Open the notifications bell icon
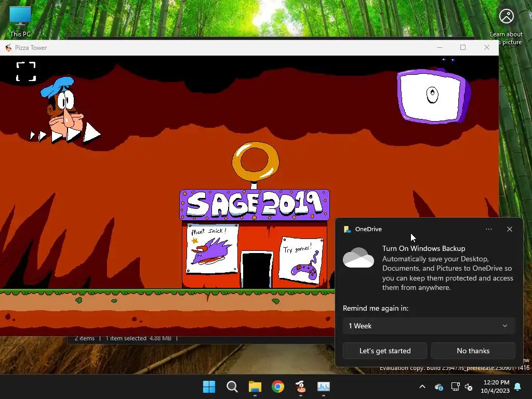Screen dimensions: 532x399 518,387
